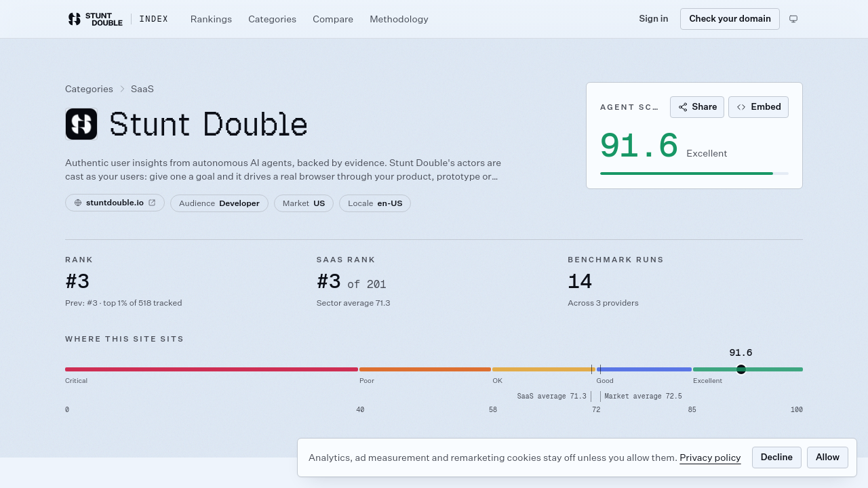Viewport: 868px width, 488px height.
Task: Open the Methodology page
Action: (x=399, y=19)
